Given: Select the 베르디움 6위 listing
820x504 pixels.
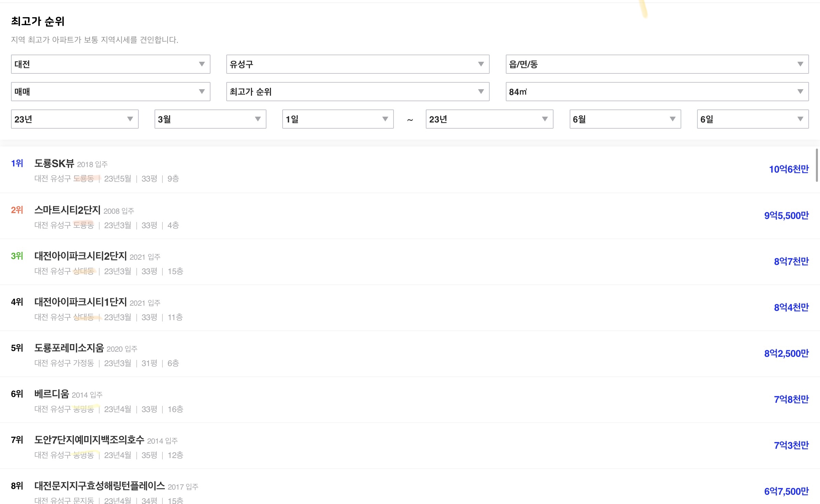Looking at the screenshot, I should 52,394.
